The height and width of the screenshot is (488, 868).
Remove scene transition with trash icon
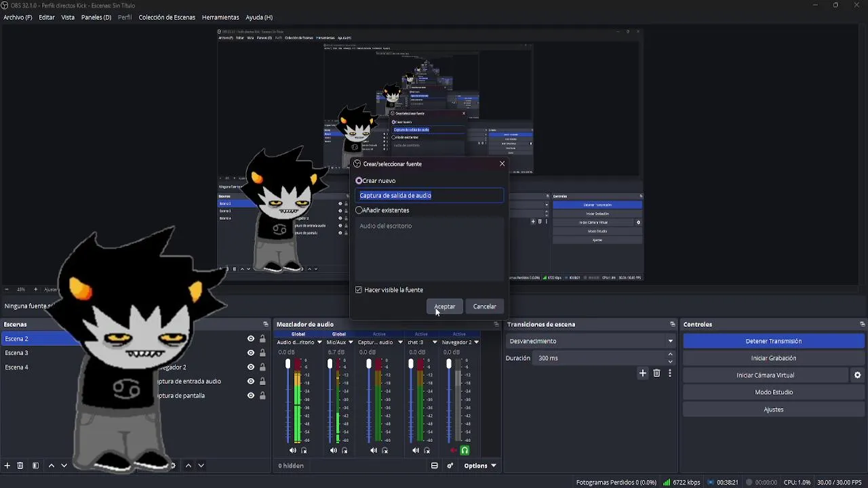click(656, 373)
